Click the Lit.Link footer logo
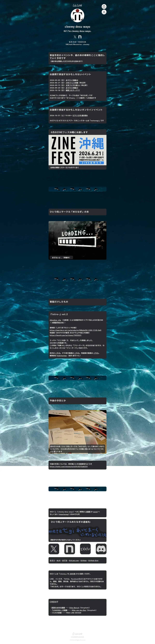155x644 pixels. click(x=77, y=634)
